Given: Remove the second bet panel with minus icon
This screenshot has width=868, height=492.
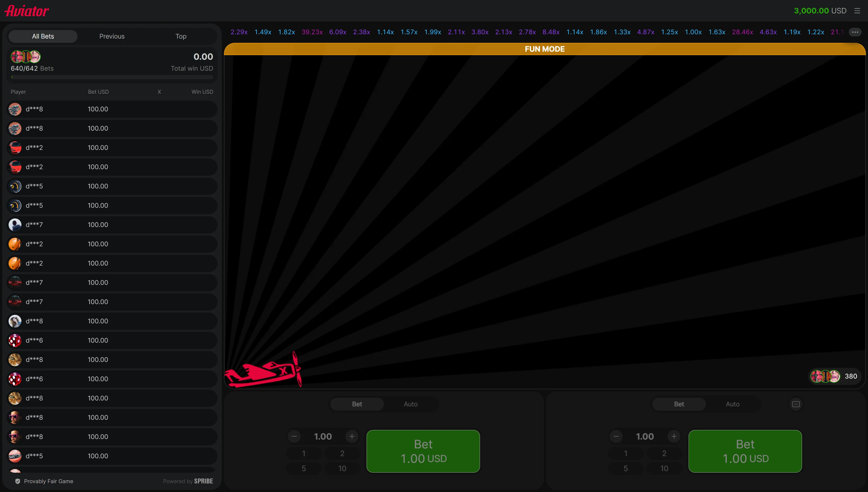Looking at the screenshot, I should 796,404.
